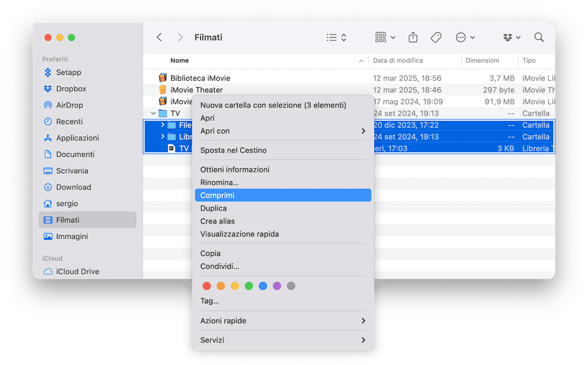
Task: Click the Tag icon in toolbar
Action: (436, 37)
